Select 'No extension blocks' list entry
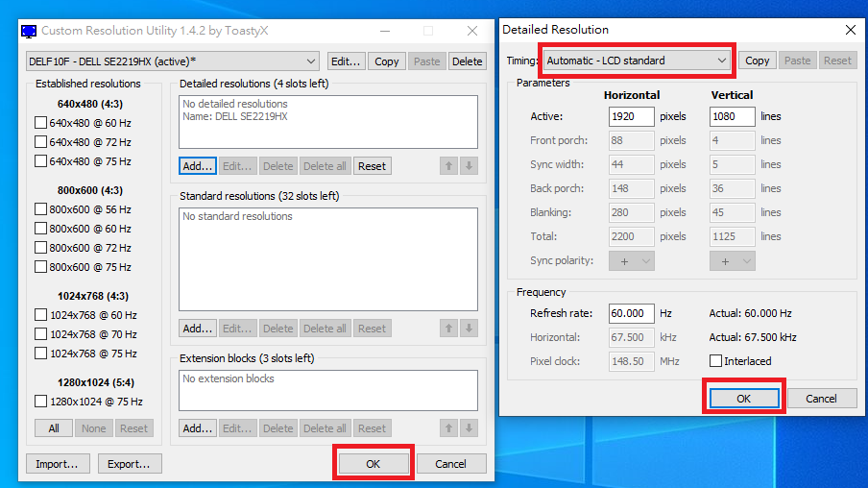Screen dimensions: 868x488 tap(229, 378)
